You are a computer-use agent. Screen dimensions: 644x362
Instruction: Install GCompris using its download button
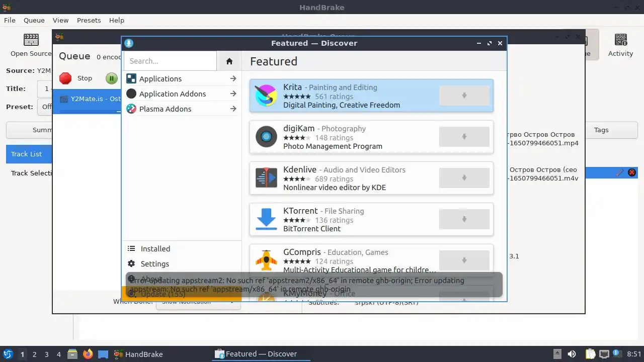click(x=464, y=260)
